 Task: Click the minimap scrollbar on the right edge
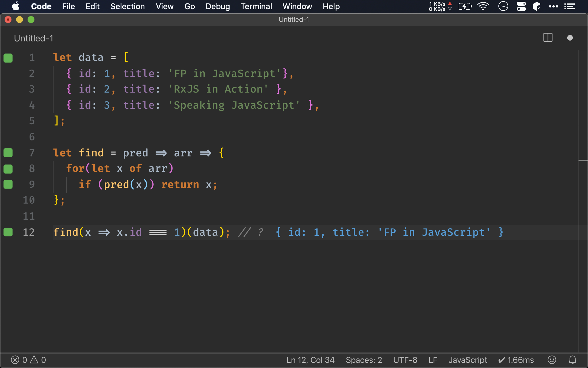583,201
